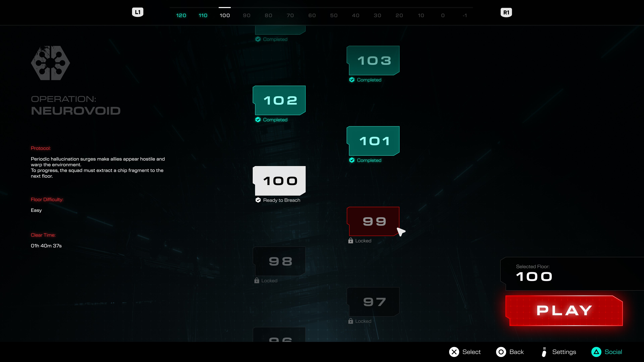
Task: Click the circle Back button icon
Action: tap(501, 352)
